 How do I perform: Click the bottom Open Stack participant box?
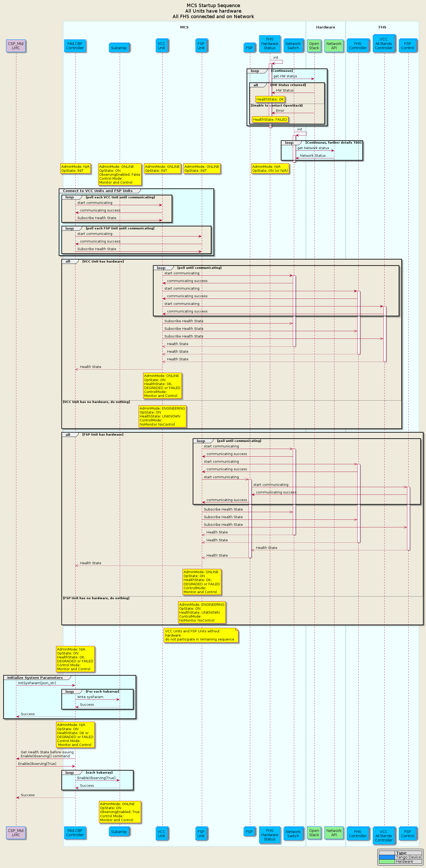point(314,832)
